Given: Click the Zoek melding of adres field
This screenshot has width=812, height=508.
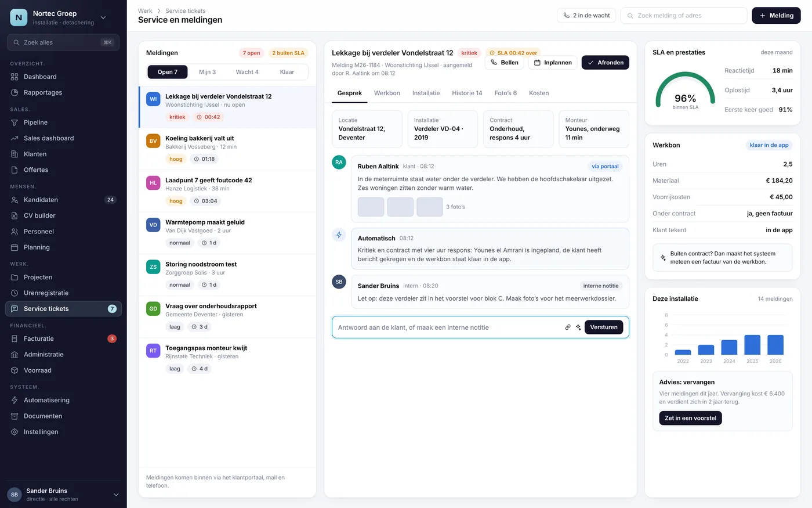Looking at the screenshot, I should 684,16.
